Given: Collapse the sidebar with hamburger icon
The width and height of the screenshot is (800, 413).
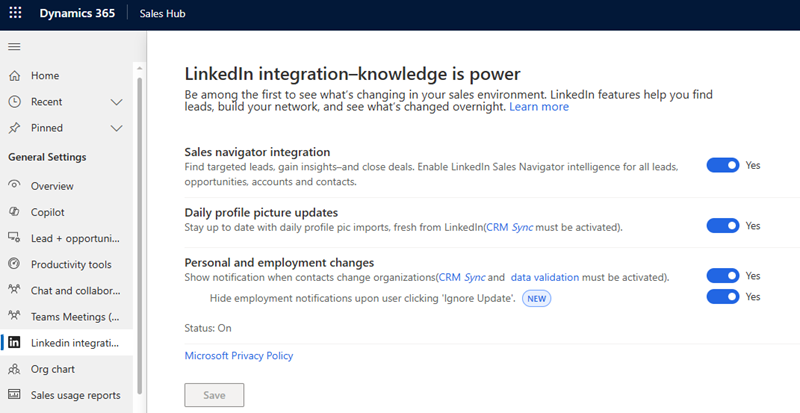Looking at the screenshot, I should [14, 47].
